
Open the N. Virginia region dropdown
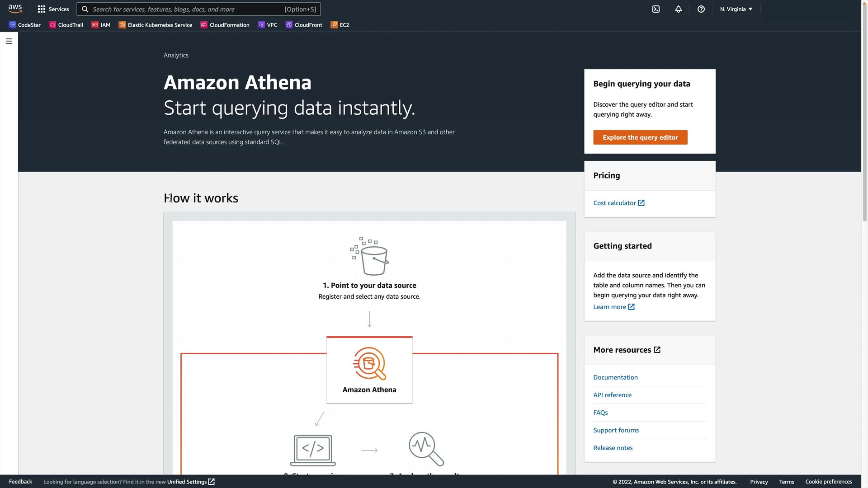click(736, 9)
